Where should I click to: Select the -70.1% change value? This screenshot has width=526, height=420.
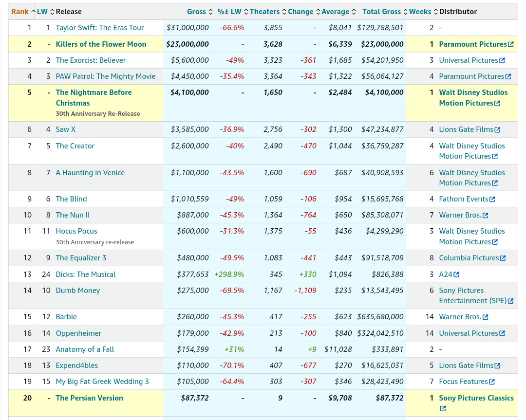coord(232,365)
